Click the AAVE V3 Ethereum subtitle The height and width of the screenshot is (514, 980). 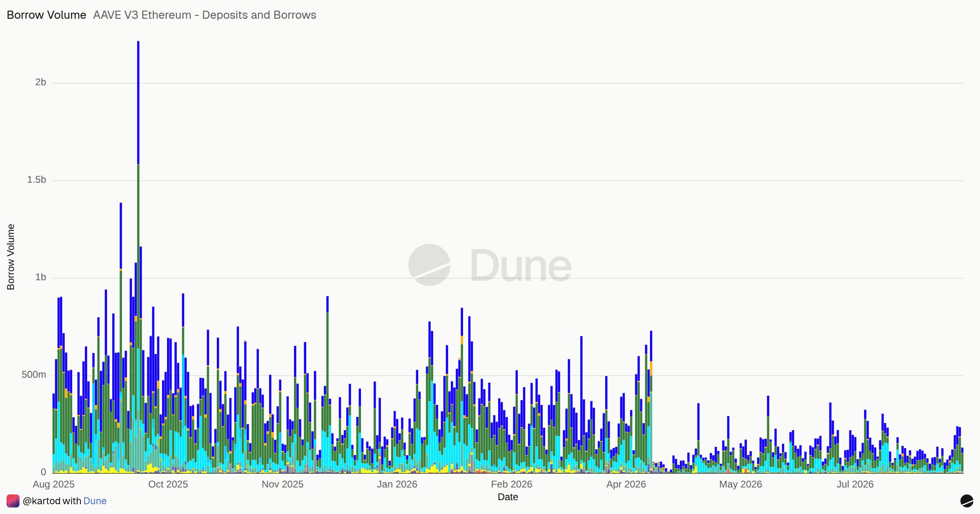click(x=205, y=15)
